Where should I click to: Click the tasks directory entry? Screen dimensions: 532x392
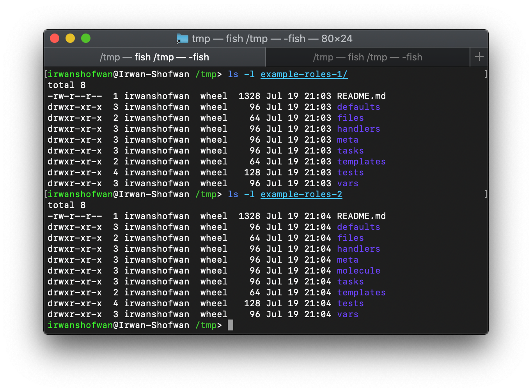tap(350, 150)
